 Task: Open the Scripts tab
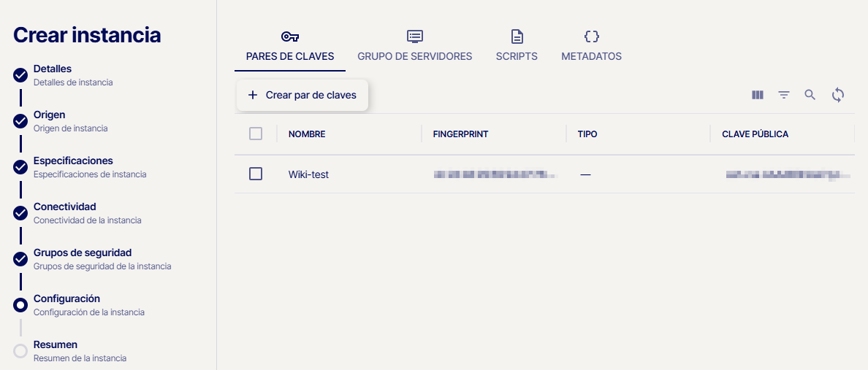tap(517, 56)
